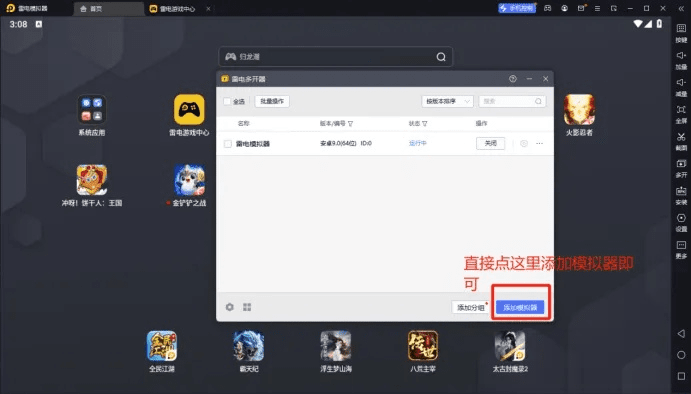Check the 全选 select-all checkbox

227,101
